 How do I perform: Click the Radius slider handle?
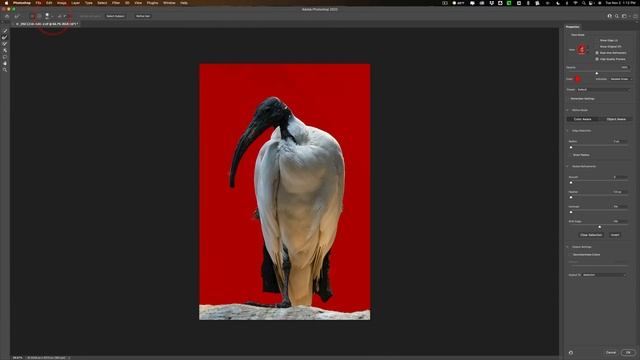click(571, 147)
